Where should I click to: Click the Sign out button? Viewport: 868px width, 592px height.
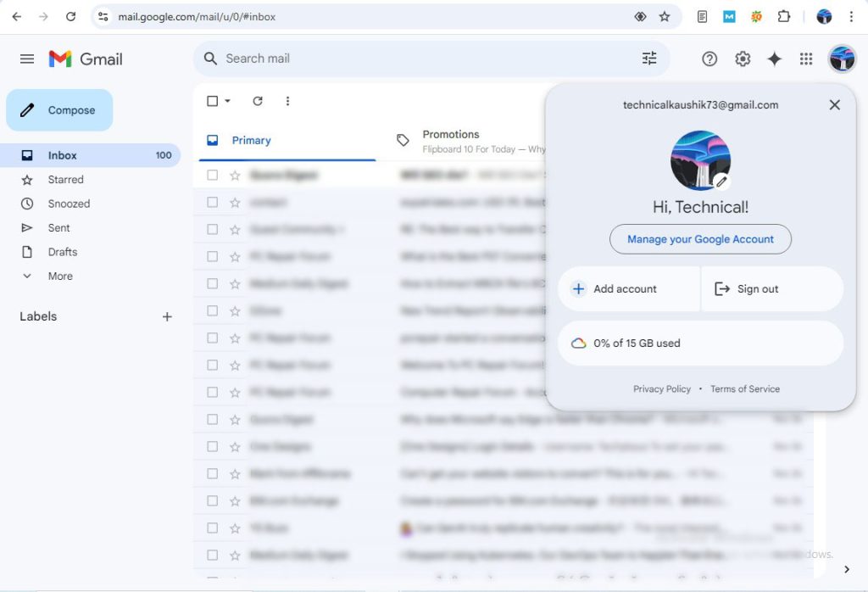[x=772, y=288]
